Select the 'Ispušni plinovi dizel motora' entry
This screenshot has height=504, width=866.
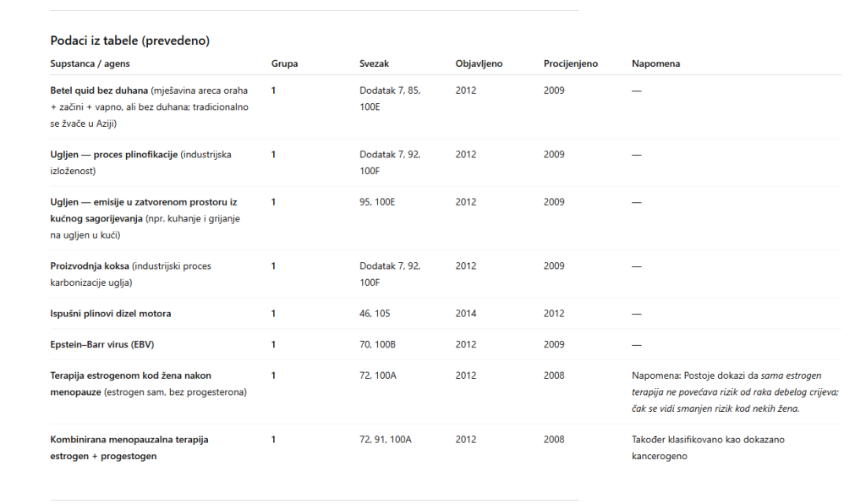point(110,314)
